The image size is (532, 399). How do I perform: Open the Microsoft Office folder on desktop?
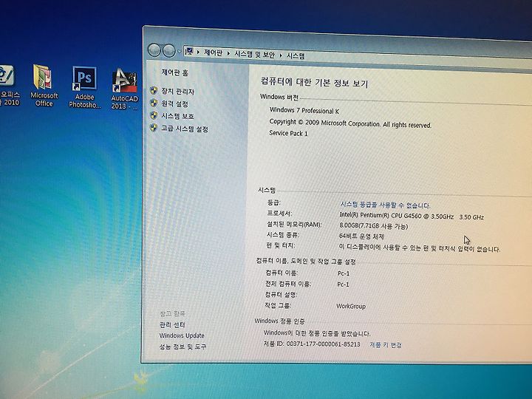coord(43,85)
